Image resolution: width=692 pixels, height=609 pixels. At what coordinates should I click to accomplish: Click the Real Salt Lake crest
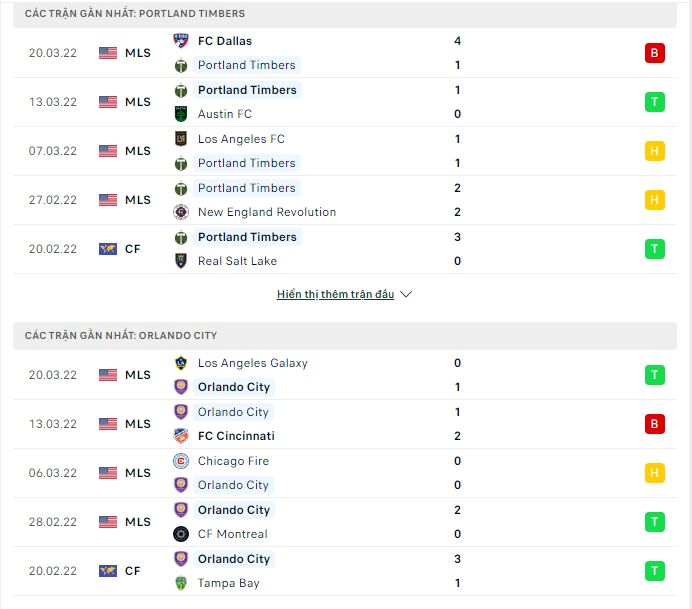click(181, 261)
